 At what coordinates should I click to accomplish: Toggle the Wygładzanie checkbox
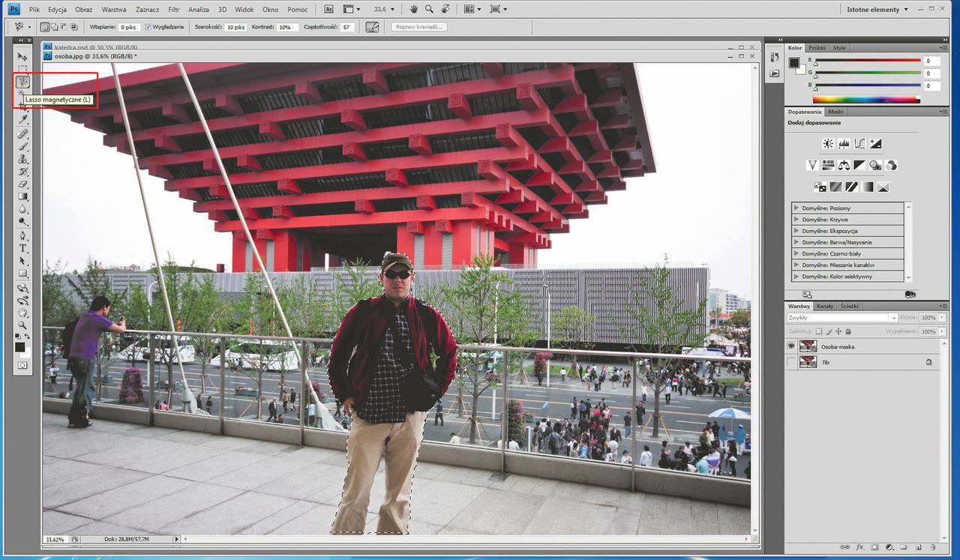148,27
